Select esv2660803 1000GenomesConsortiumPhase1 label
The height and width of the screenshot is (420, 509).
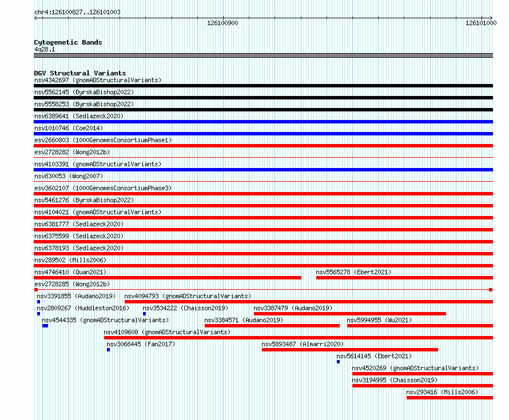(103, 140)
